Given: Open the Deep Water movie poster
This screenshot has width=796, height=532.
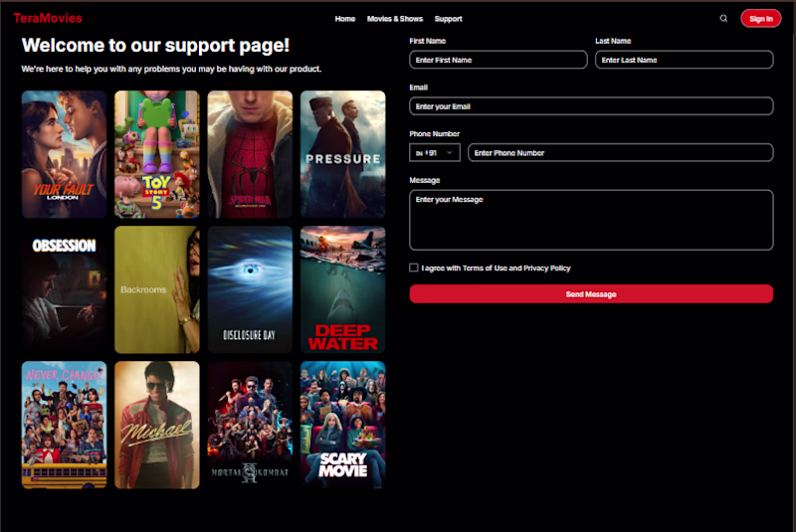Looking at the screenshot, I should point(342,289).
